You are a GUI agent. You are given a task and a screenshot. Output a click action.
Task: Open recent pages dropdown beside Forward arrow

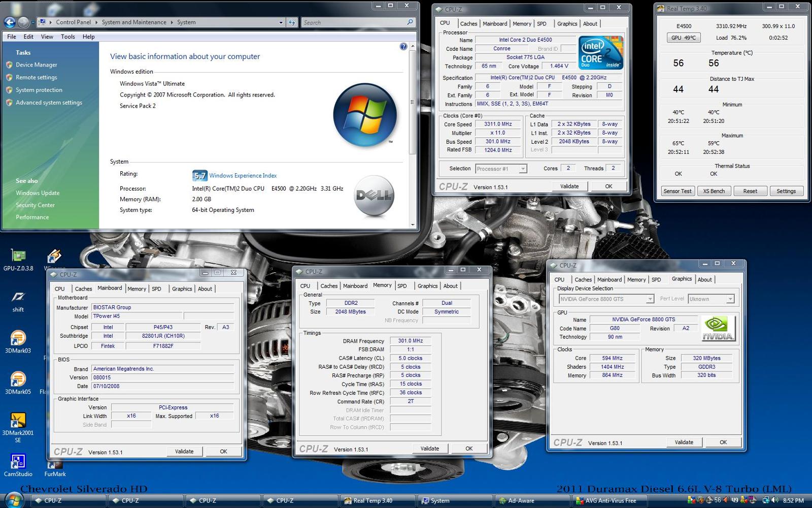[33, 22]
